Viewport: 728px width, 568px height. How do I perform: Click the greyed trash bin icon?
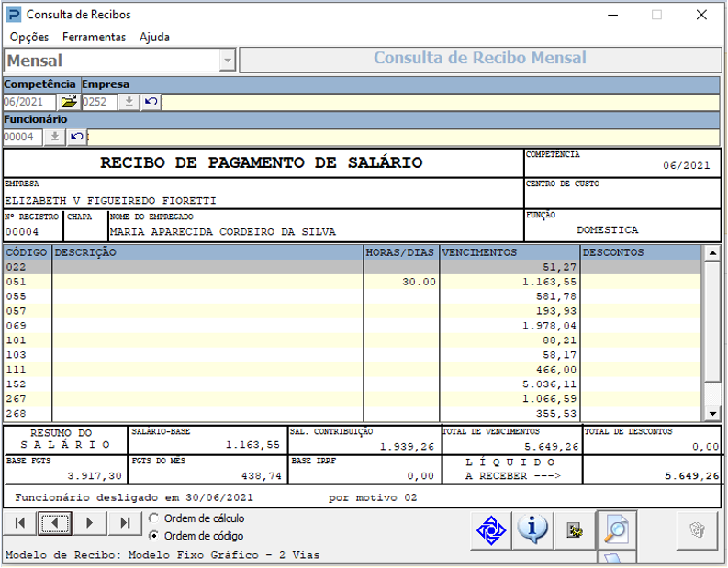[698, 530]
